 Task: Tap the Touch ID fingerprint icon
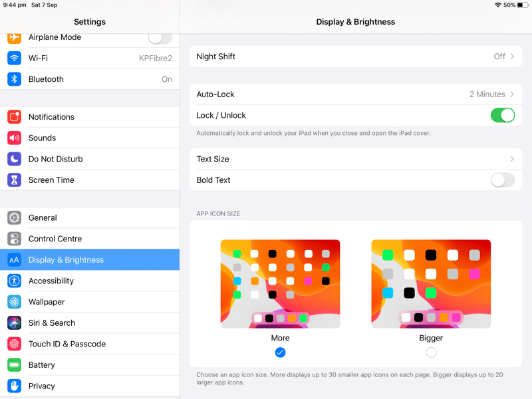pos(15,344)
